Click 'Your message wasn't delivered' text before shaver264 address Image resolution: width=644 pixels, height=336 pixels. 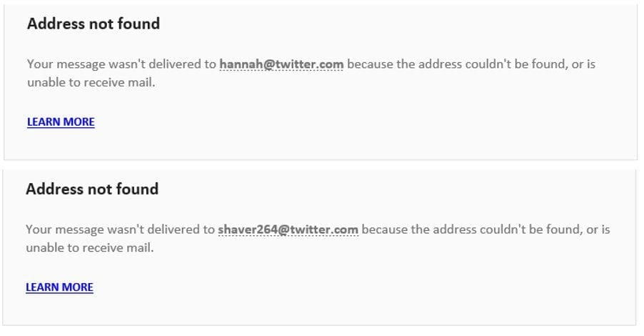click(x=120, y=230)
